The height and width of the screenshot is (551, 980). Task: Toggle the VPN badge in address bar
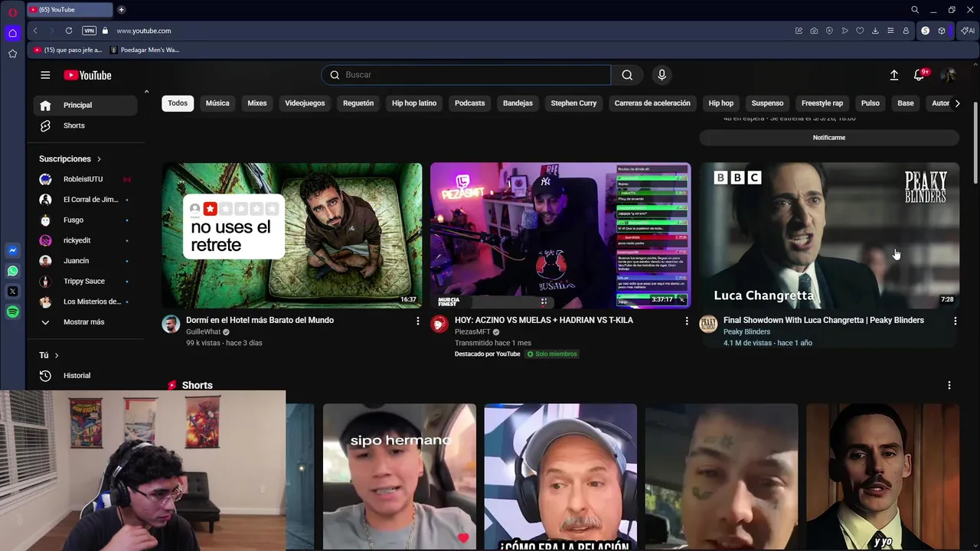tap(89, 31)
